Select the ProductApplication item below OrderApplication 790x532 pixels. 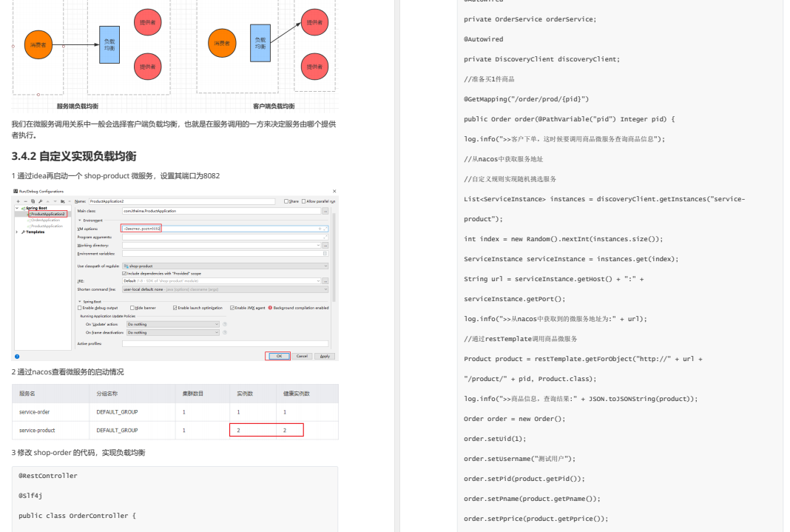[46, 226]
